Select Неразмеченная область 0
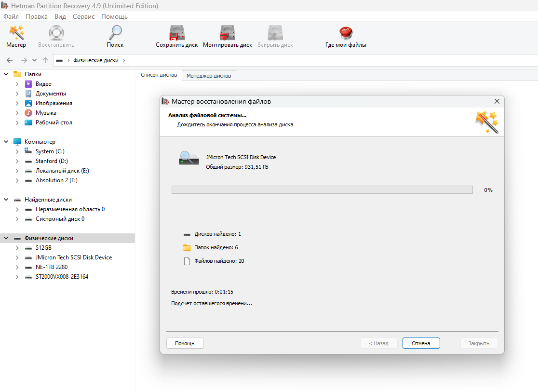Screen dimensions: 538x392 click(70, 209)
